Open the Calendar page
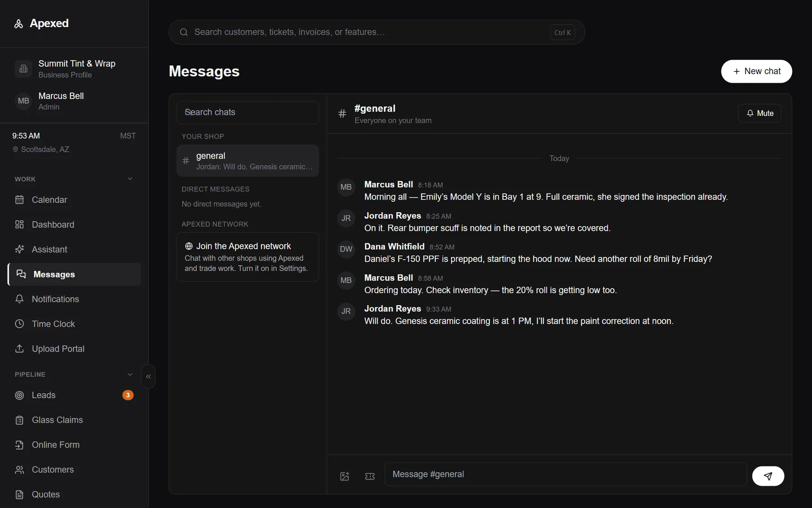This screenshot has width=812, height=508. coord(74,200)
